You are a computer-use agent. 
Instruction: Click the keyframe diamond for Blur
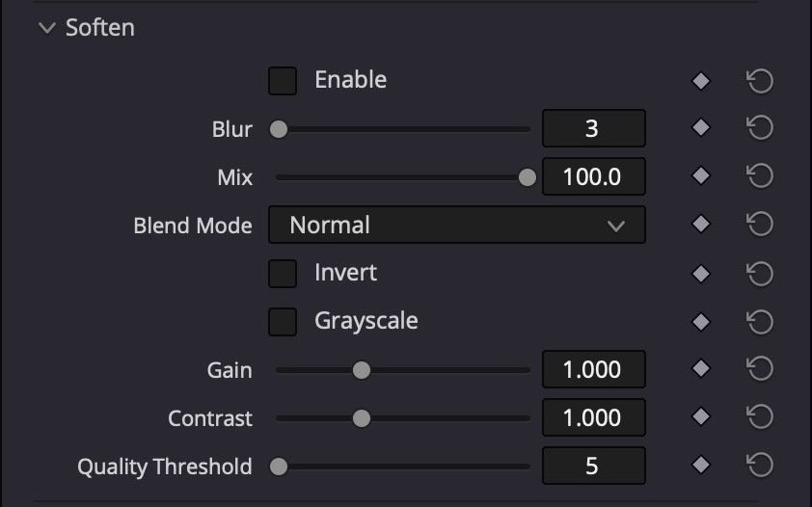tap(701, 129)
